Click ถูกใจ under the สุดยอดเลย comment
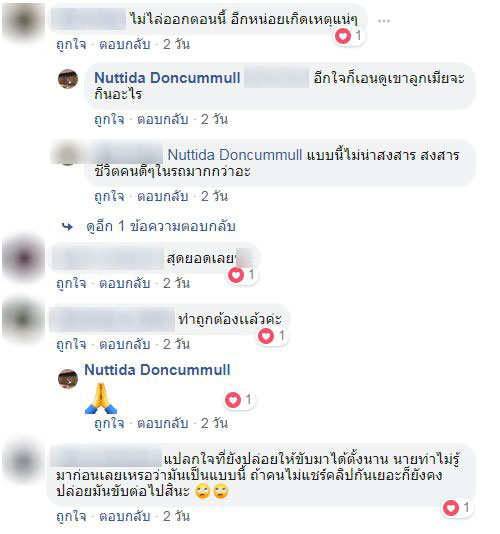The image size is (500, 534). 72,283
